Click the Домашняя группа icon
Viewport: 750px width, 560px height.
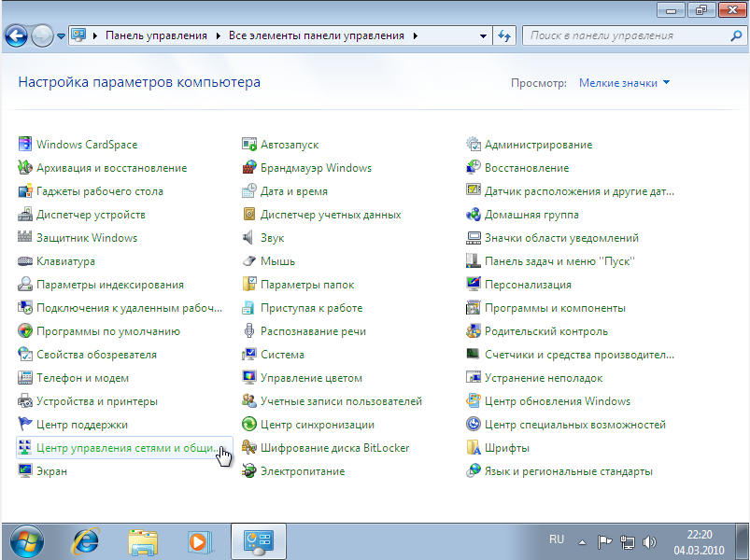click(x=474, y=214)
